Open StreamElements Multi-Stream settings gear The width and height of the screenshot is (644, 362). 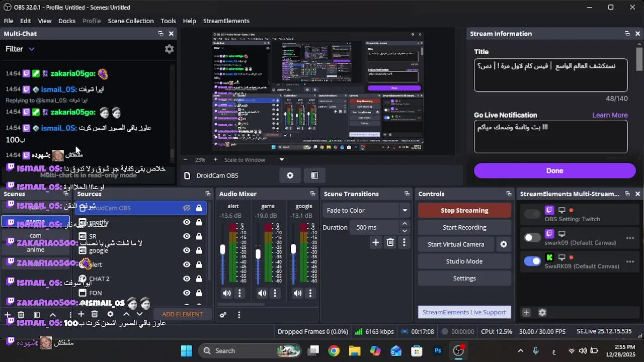pyautogui.click(x=542, y=312)
